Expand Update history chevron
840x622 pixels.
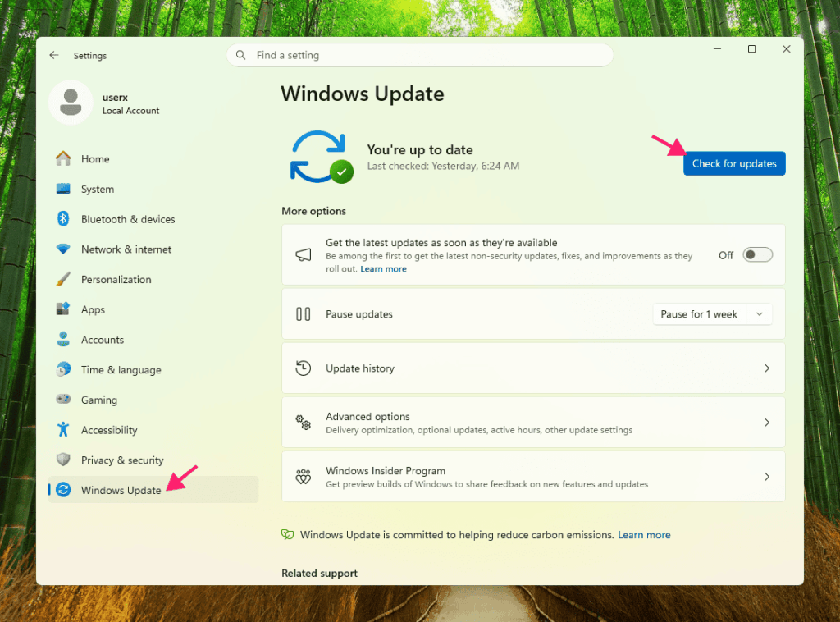(x=767, y=368)
